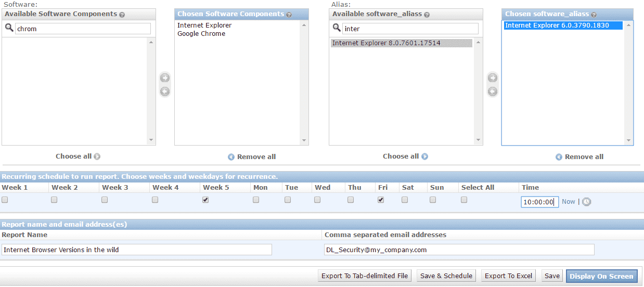This screenshot has height=287, width=644.
Task: Tick the Sat checkbox
Action: [x=405, y=200]
